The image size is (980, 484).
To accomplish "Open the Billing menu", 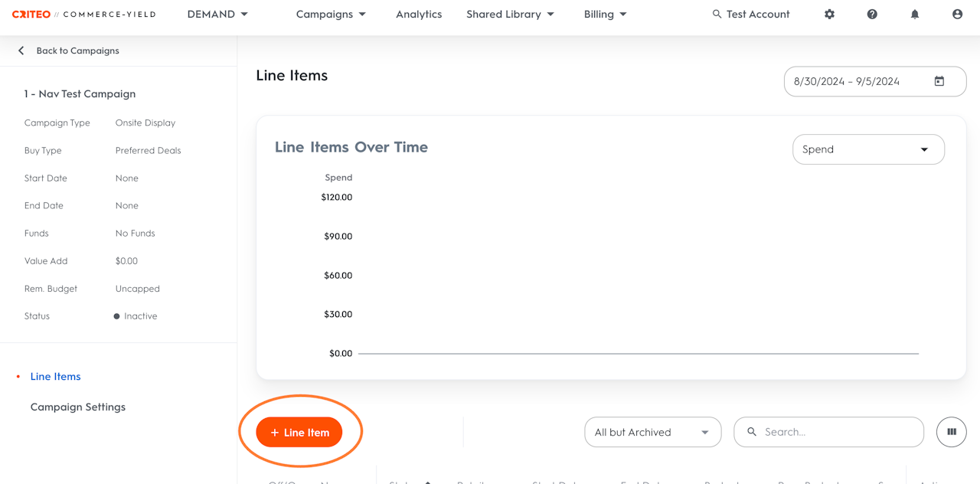I will pyautogui.click(x=605, y=15).
